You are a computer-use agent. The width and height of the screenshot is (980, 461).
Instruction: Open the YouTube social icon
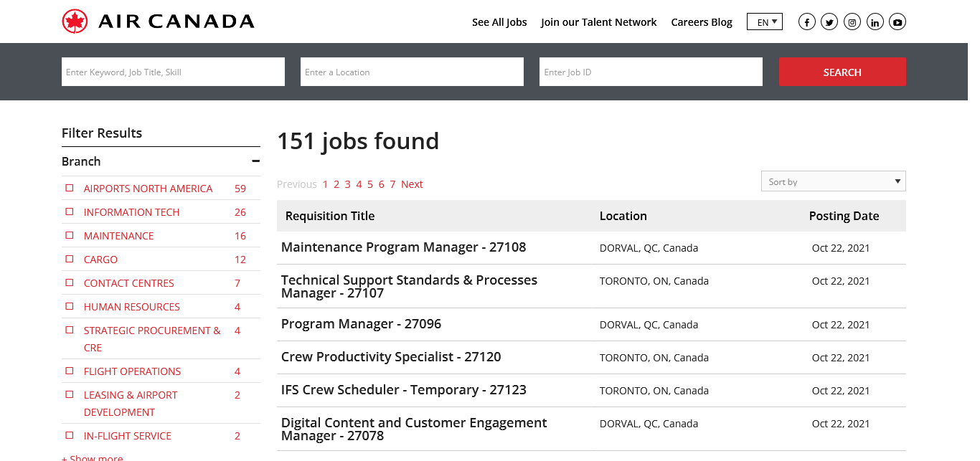click(897, 22)
